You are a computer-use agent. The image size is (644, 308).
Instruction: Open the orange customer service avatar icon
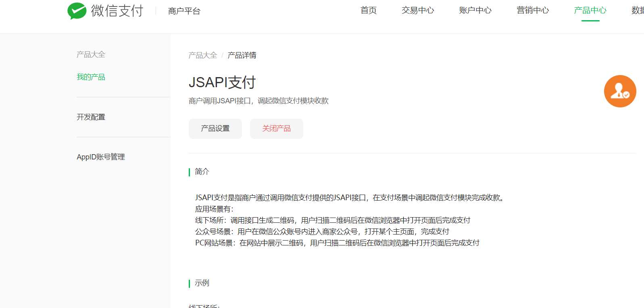[x=620, y=91]
